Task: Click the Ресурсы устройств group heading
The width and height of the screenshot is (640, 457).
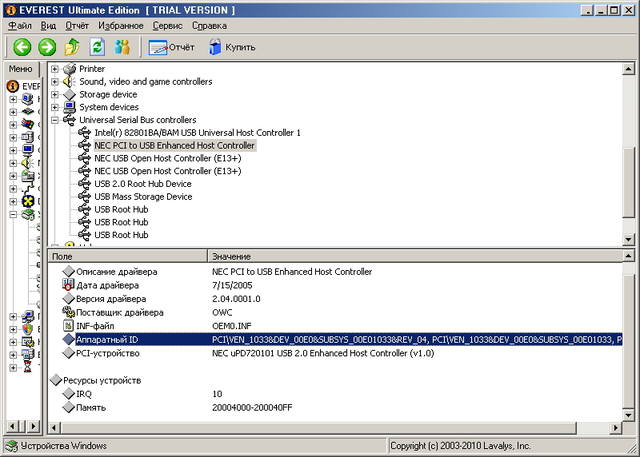Action: click(x=102, y=380)
